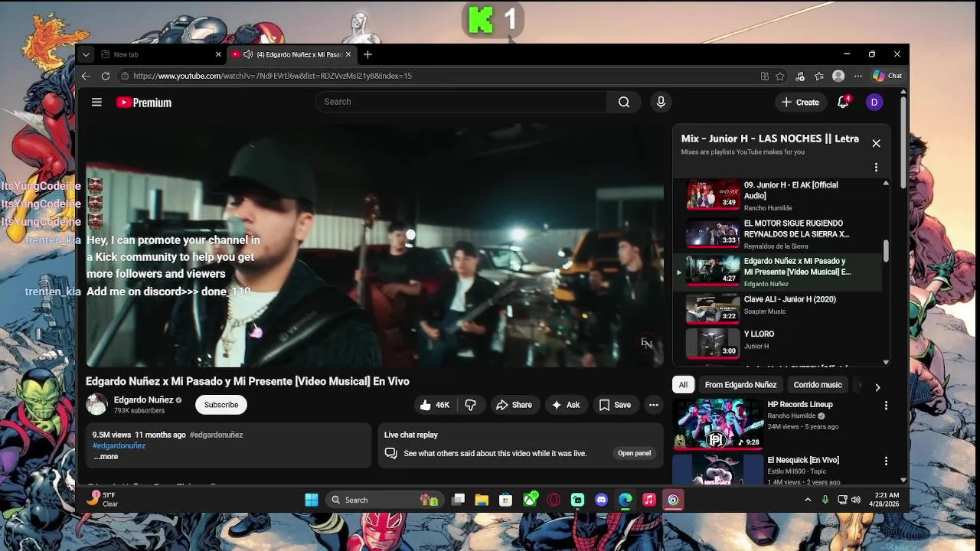Open the split screen icon in address bar
The image size is (980, 551).
point(765,76)
